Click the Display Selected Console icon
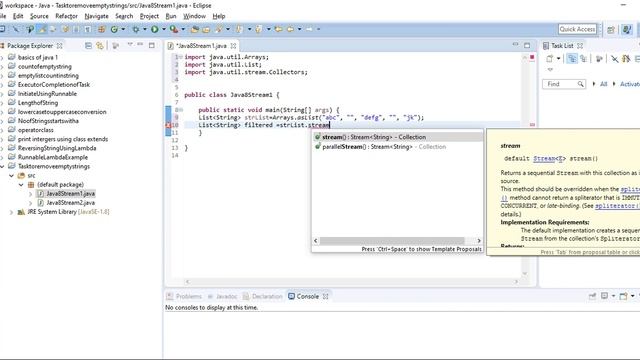The image size is (640, 360). pyautogui.click(x=604, y=296)
